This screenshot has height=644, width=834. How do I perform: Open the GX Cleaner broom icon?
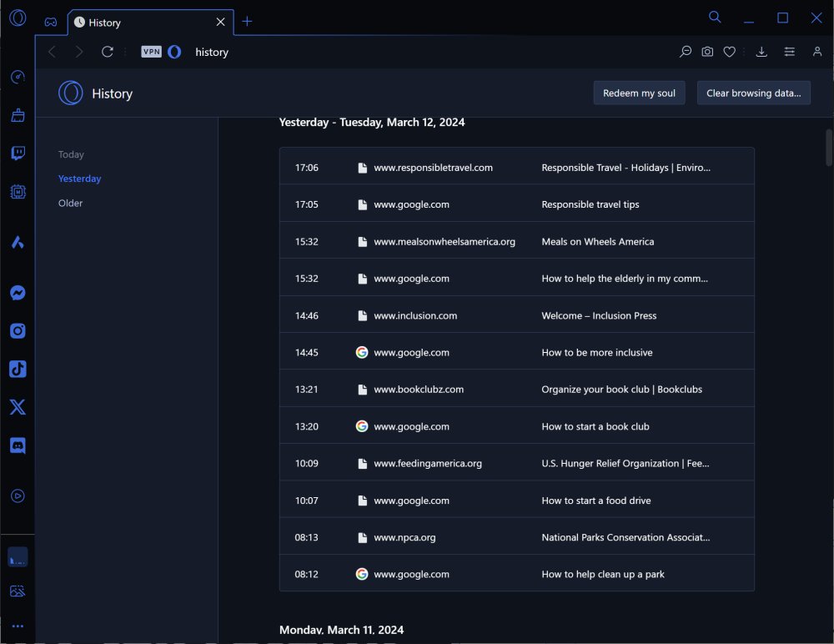point(18,115)
